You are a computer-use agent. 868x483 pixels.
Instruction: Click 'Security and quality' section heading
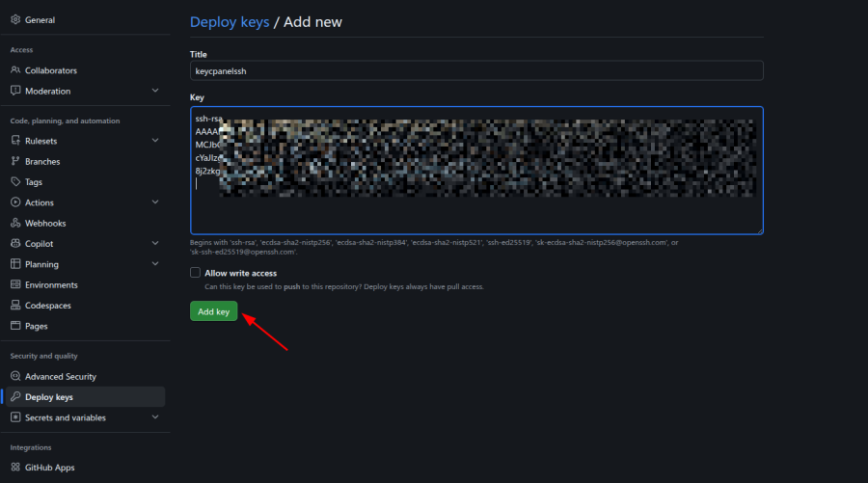pyautogui.click(x=43, y=356)
